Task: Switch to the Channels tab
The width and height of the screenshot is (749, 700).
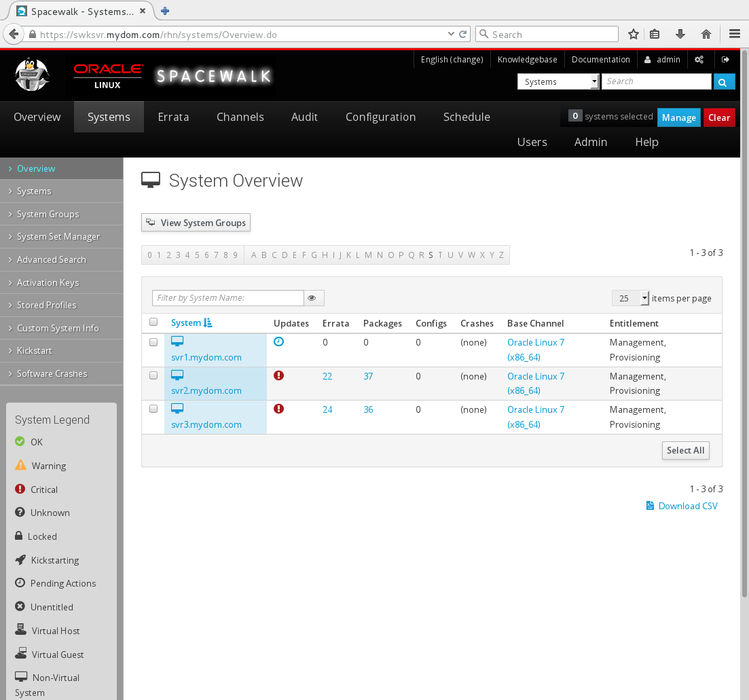Action: tap(240, 117)
